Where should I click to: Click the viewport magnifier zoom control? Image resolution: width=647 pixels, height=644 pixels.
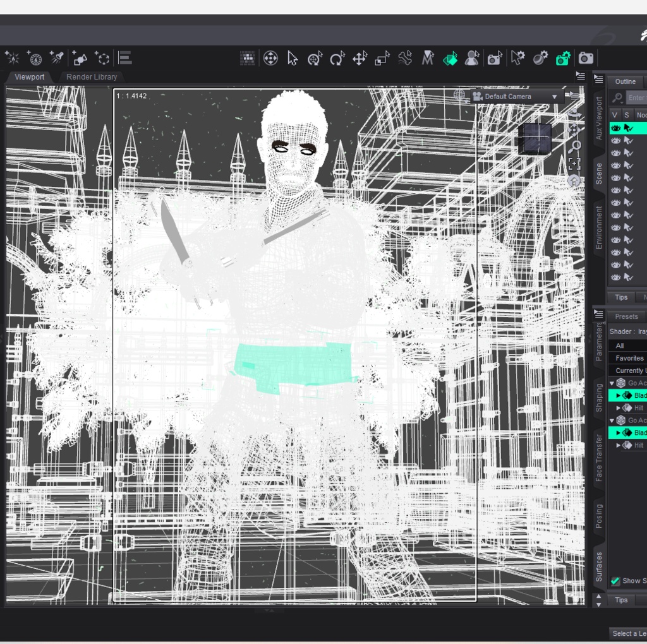coord(575,146)
